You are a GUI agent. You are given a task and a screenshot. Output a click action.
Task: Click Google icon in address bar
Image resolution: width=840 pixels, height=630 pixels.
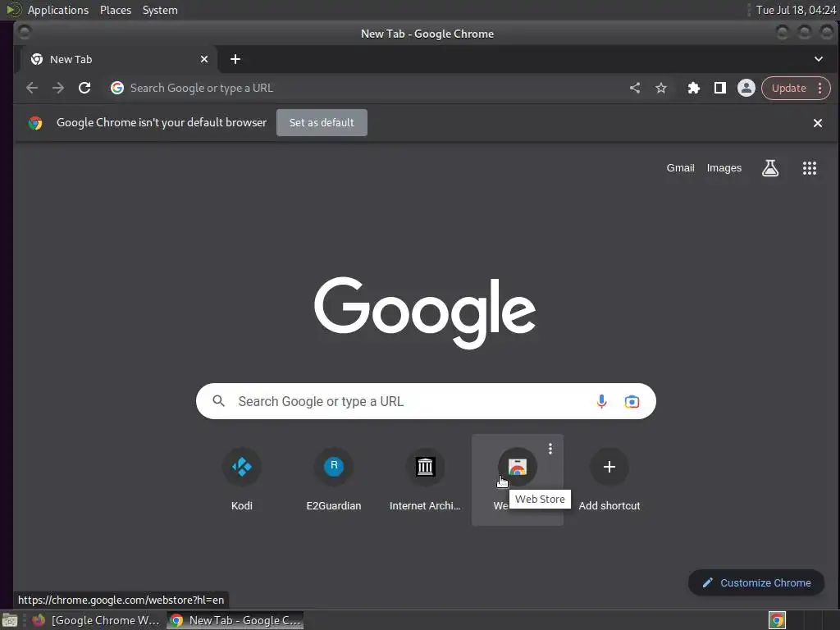click(117, 88)
